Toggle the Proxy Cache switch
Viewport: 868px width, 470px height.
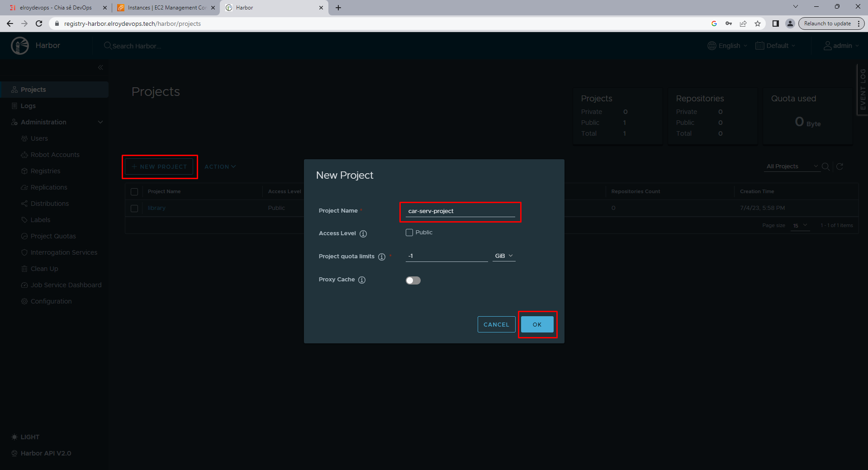point(413,280)
